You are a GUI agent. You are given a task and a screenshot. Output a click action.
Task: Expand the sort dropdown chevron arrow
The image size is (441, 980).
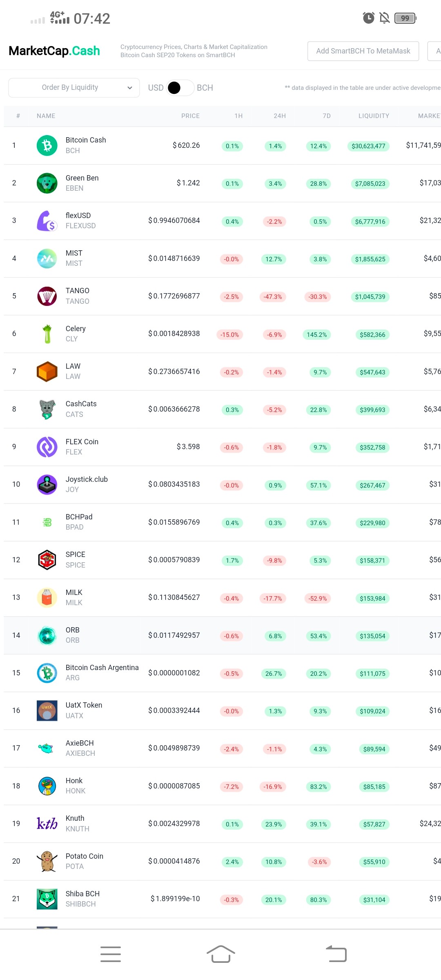tap(130, 88)
